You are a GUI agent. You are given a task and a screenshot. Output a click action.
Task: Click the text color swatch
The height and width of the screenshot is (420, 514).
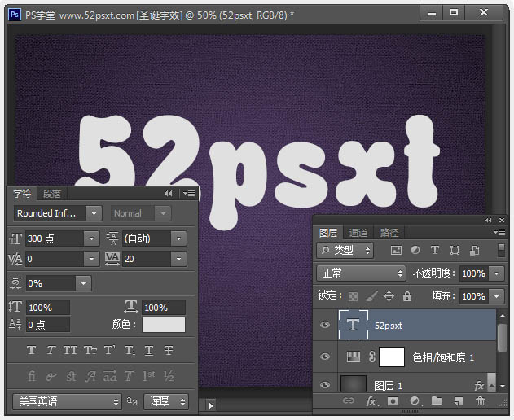pos(163,325)
